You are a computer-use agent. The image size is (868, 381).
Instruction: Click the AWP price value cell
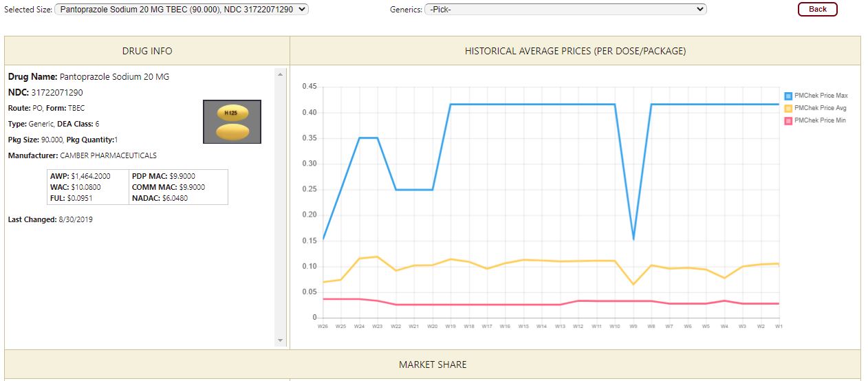pyautogui.click(x=90, y=176)
